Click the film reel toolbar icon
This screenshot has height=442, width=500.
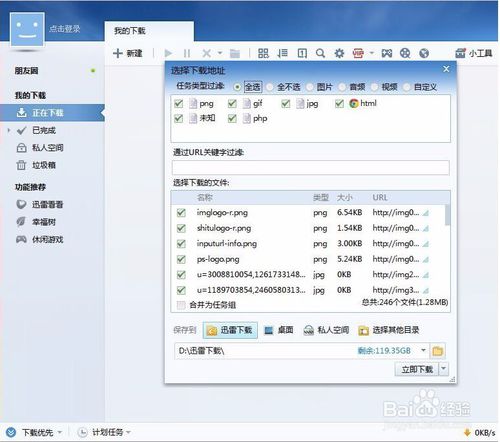click(405, 53)
